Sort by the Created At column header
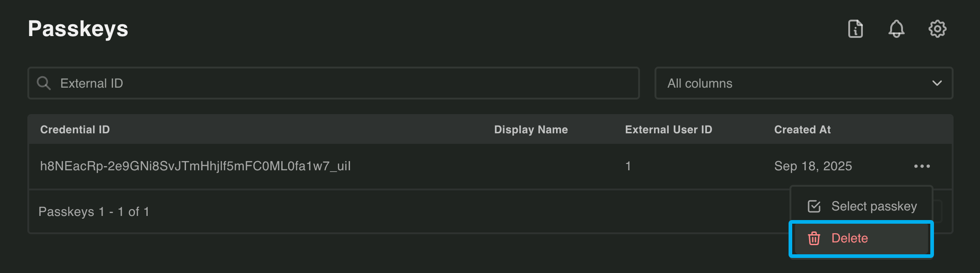The image size is (980, 273). [802, 129]
